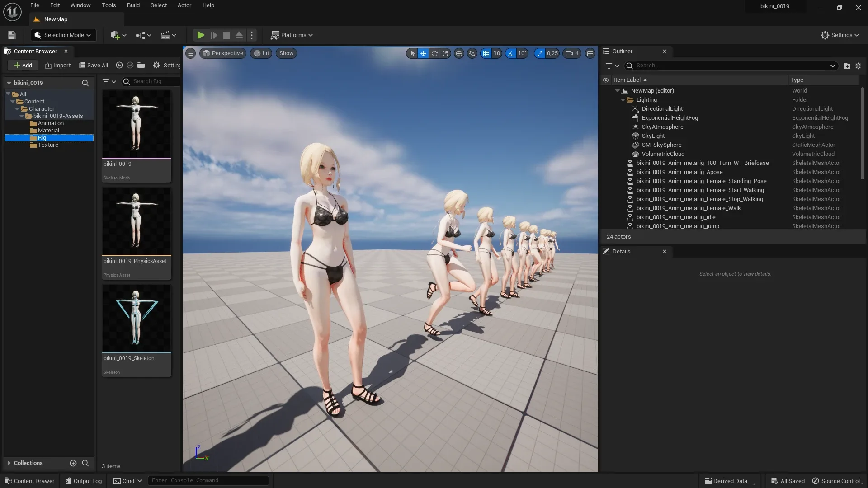This screenshot has width=868, height=488.
Task: Disable grid snapping
Action: coord(486,53)
